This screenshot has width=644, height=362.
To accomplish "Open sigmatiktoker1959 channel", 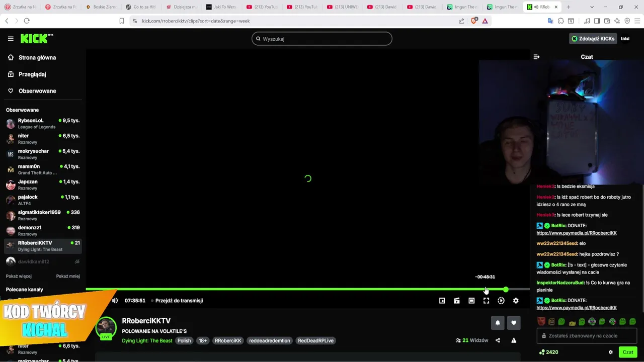I will tap(43, 216).
